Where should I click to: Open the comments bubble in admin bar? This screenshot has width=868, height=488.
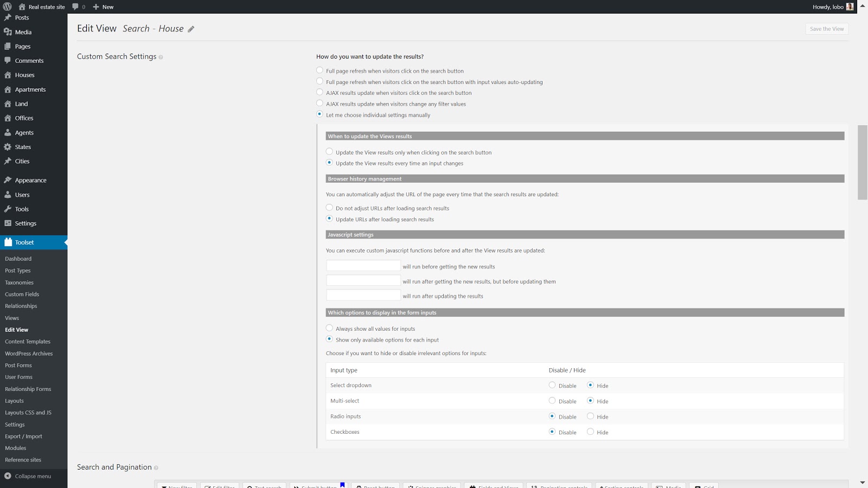tap(75, 7)
